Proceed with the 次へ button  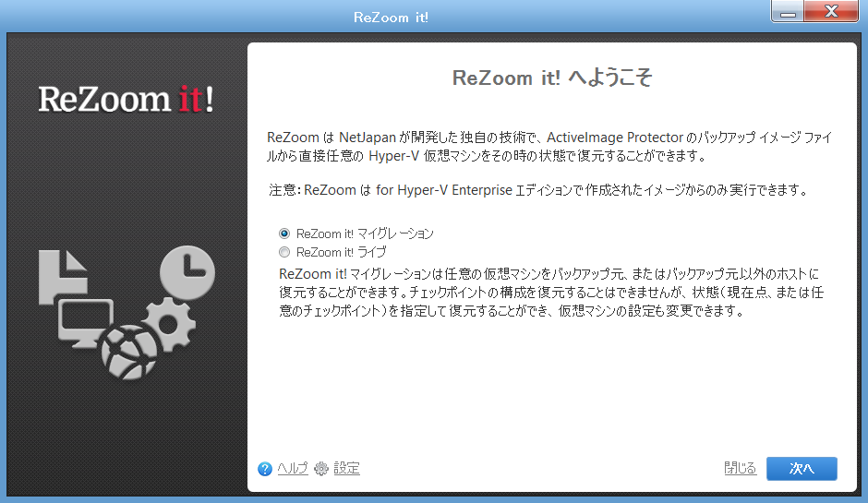coord(802,469)
